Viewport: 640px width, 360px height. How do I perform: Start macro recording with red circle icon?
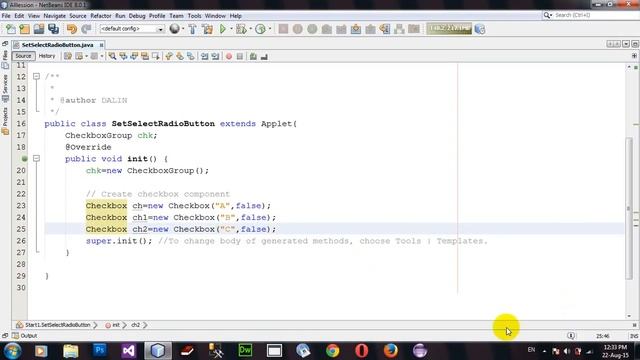click(229, 56)
